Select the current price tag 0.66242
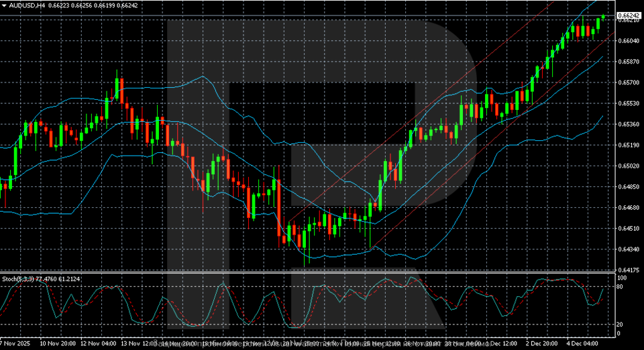 click(x=627, y=15)
